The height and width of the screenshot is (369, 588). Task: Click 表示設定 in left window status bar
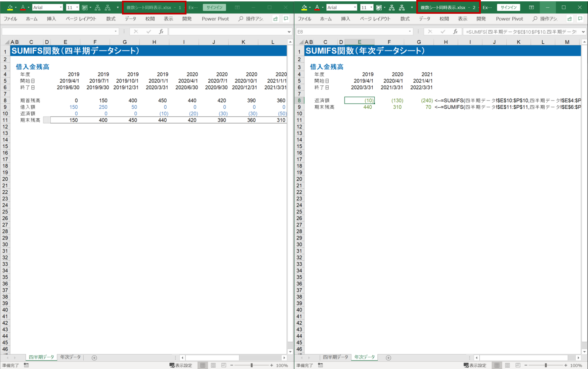(181, 365)
